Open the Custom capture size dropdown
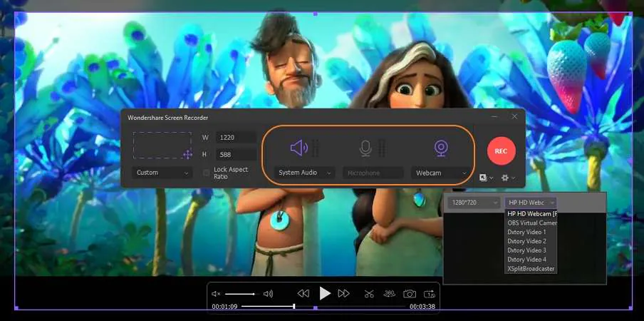Viewport: 644px width, 321px height. 162,173
